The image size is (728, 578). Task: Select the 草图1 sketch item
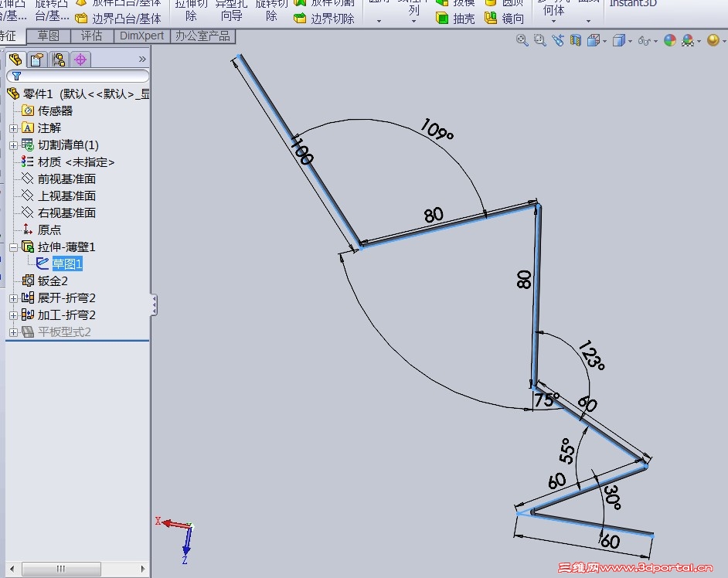click(x=60, y=264)
